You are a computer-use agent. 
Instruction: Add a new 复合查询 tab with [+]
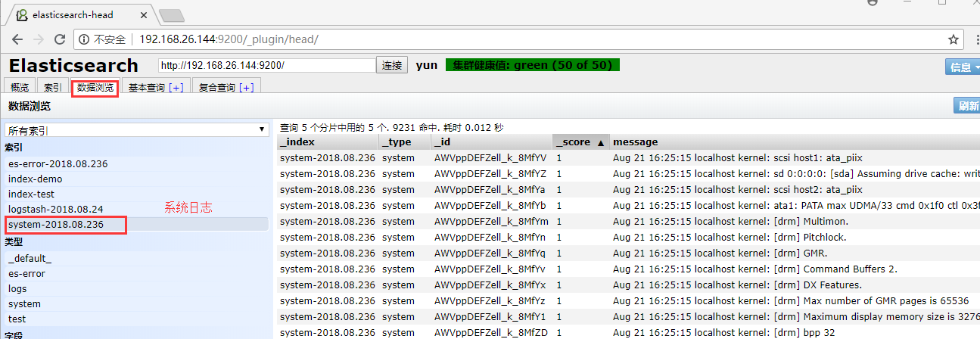(x=247, y=88)
